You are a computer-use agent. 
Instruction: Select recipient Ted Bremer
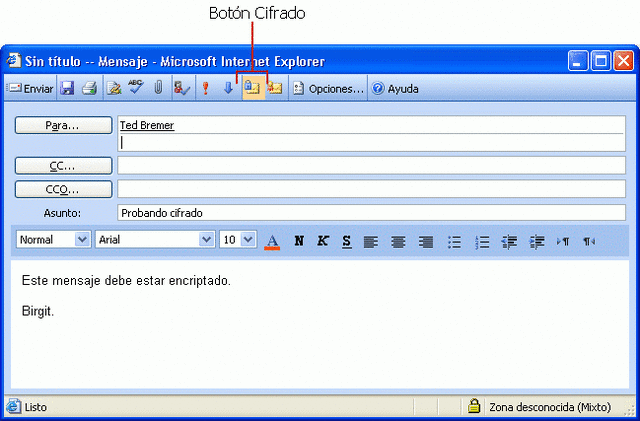(x=147, y=125)
